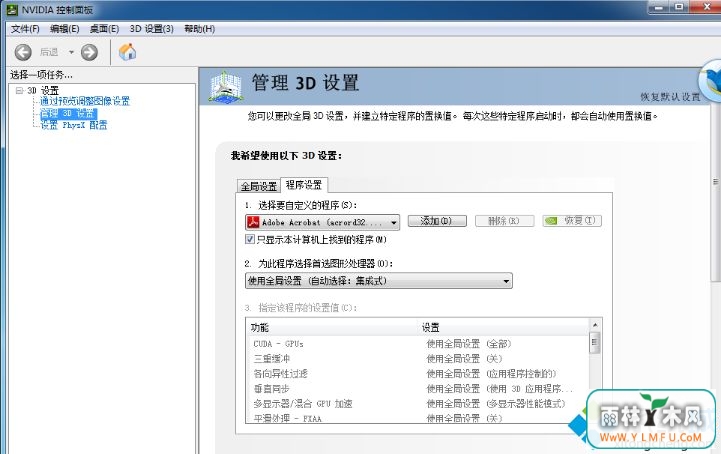This screenshot has height=454, width=721.
Task: Open the 3D 设置(3) menu
Action: click(x=151, y=29)
